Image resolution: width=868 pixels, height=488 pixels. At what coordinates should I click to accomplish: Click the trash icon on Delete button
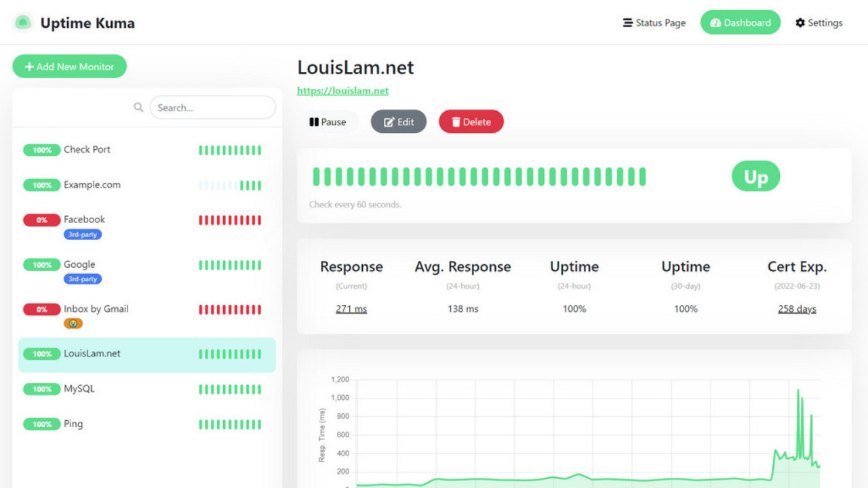click(455, 121)
